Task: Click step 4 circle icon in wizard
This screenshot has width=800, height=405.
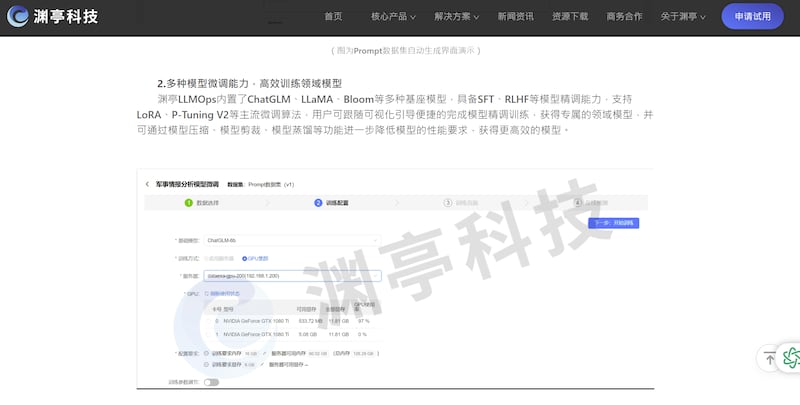Action: (x=578, y=202)
